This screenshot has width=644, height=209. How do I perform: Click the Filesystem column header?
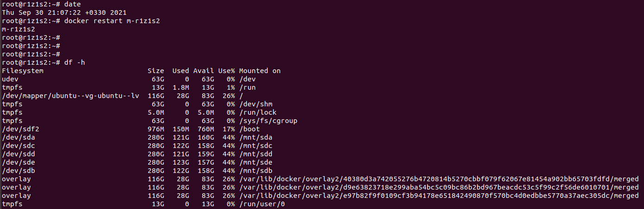pyautogui.click(x=23, y=71)
